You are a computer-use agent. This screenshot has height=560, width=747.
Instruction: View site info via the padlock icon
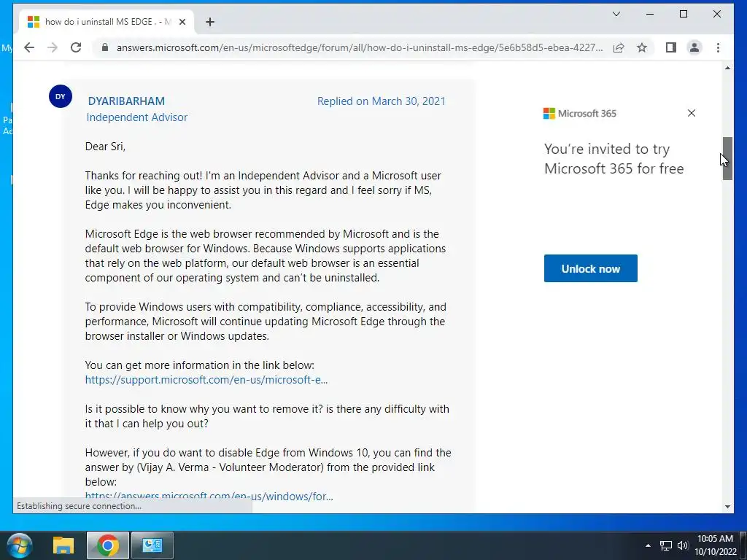(105, 47)
